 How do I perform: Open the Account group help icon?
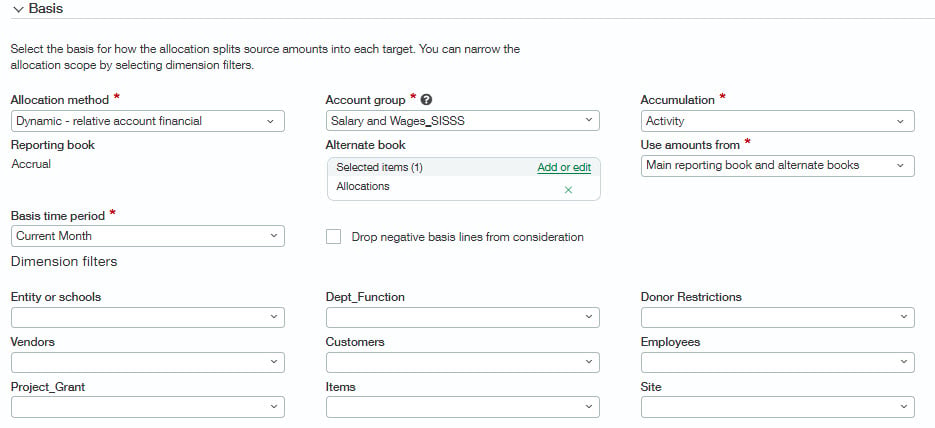pyautogui.click(x=426, y=100)
